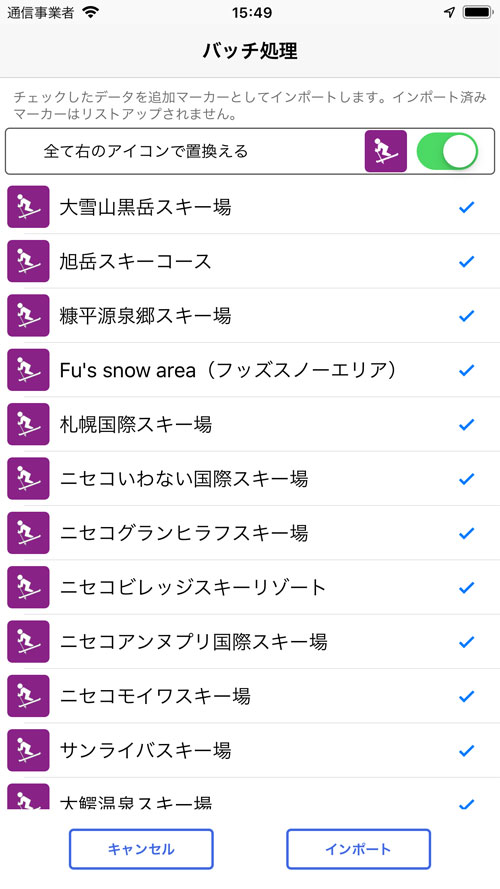Tap the ski icon for Fu's snow area
Viewport: 500px width, 889px height.
coord(28,370)
